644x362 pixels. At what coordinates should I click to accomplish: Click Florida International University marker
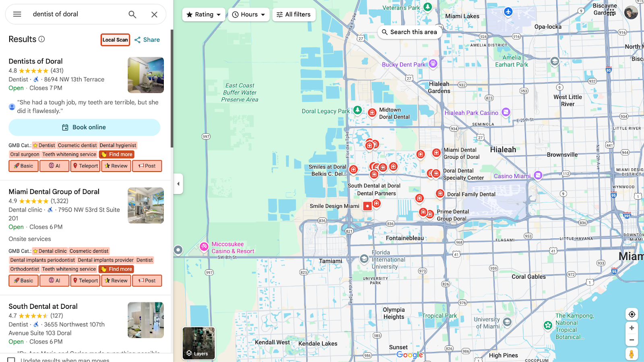click(x=364, y=259)
